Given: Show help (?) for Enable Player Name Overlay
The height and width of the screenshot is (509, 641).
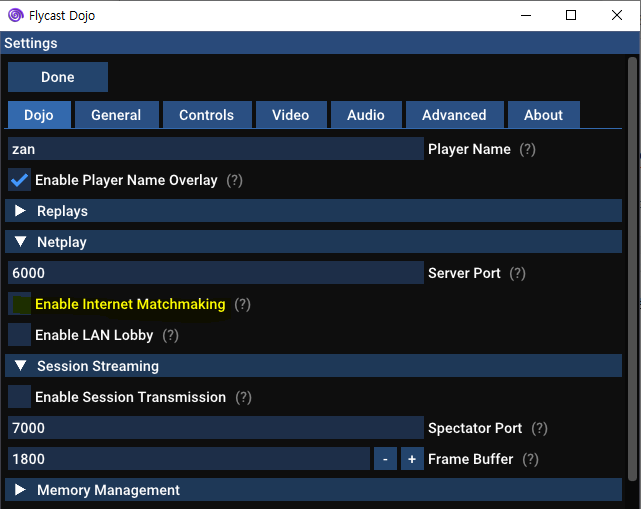Looking at the screenshot, I should 235,180.
